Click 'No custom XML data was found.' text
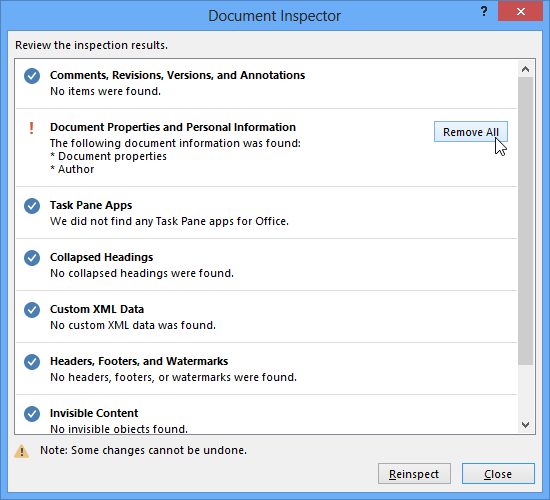This screenshot has width=550, height=500. click(133, 325)
